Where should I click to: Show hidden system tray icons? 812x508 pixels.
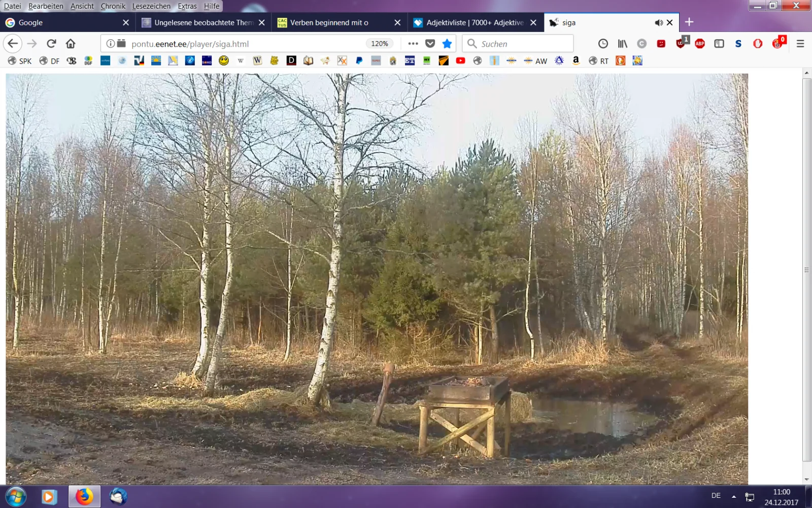coord(733,496)
